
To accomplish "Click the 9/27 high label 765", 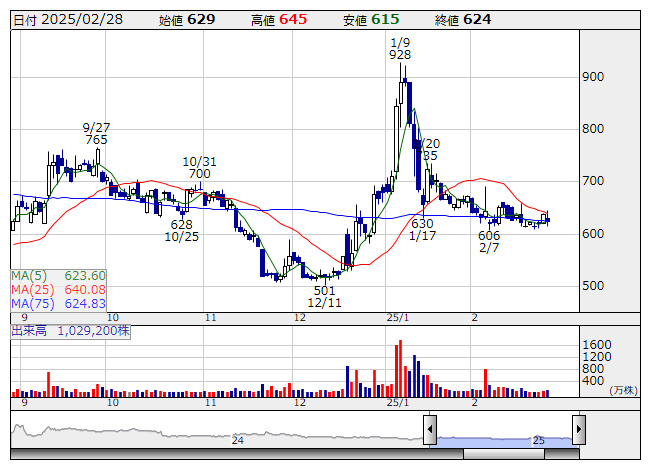I will [x=96, y=140].
